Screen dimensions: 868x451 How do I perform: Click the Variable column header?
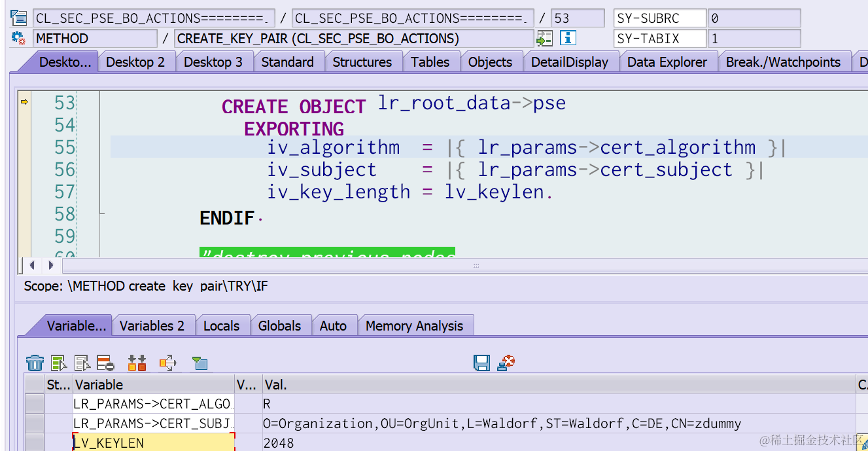[153, 384]
